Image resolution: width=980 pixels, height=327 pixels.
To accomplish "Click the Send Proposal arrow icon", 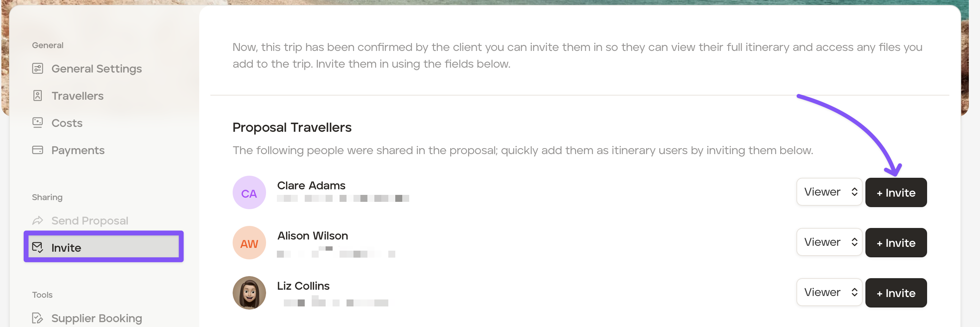I will point(37,220).
